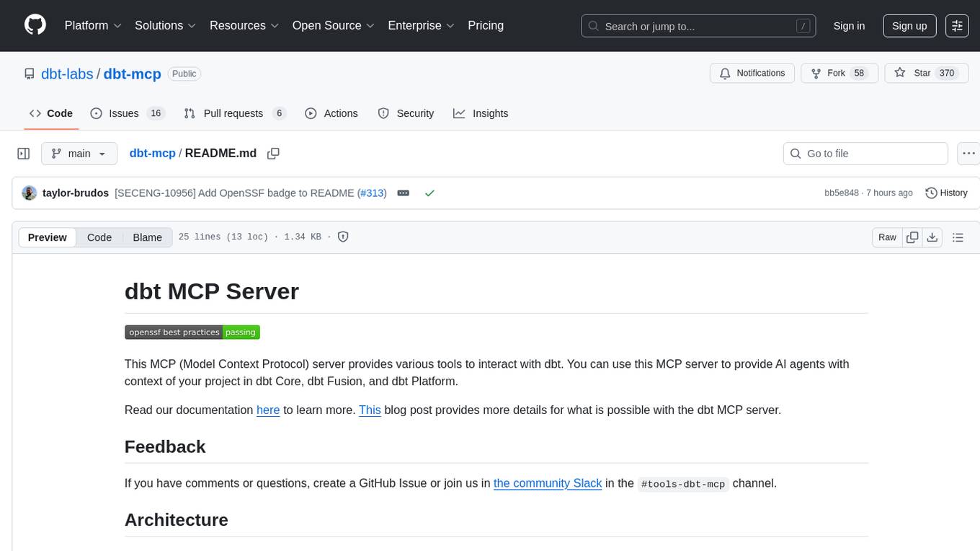Screen dimensions: 980x551
Task: Click the Feedback heading
Action: pyautogui.click(x=165, y=446)
